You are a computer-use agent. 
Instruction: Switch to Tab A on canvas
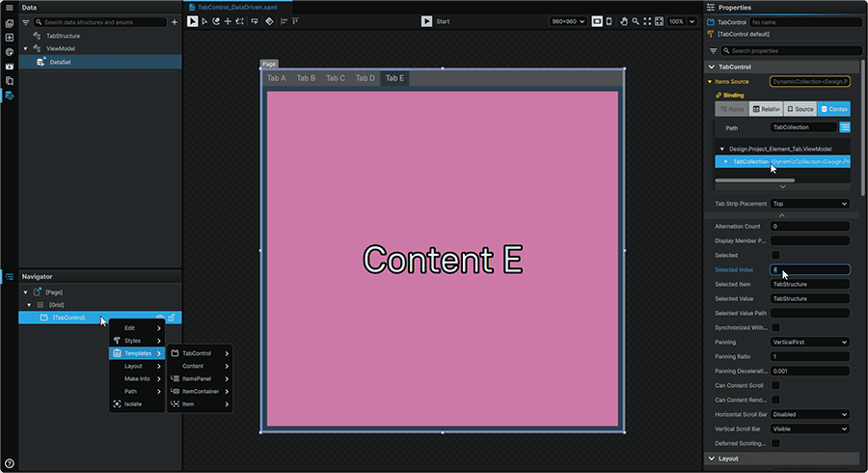pos(276,78)
